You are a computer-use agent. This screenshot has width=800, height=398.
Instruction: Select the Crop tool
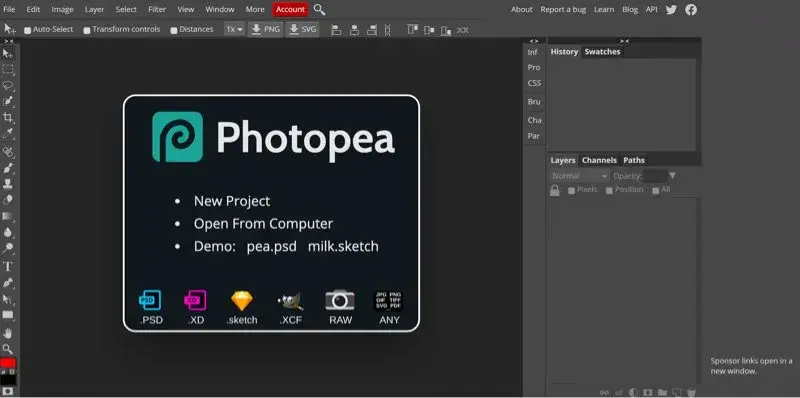point(8,118)
